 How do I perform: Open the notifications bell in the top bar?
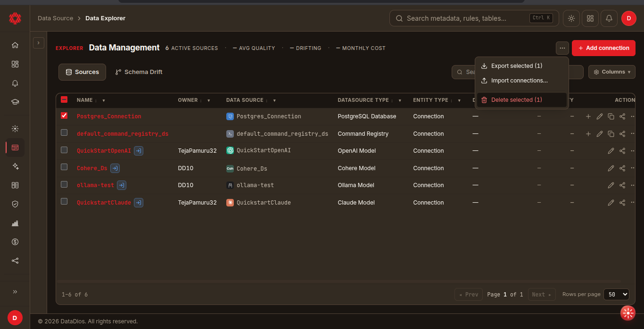[x=609, y=18]
